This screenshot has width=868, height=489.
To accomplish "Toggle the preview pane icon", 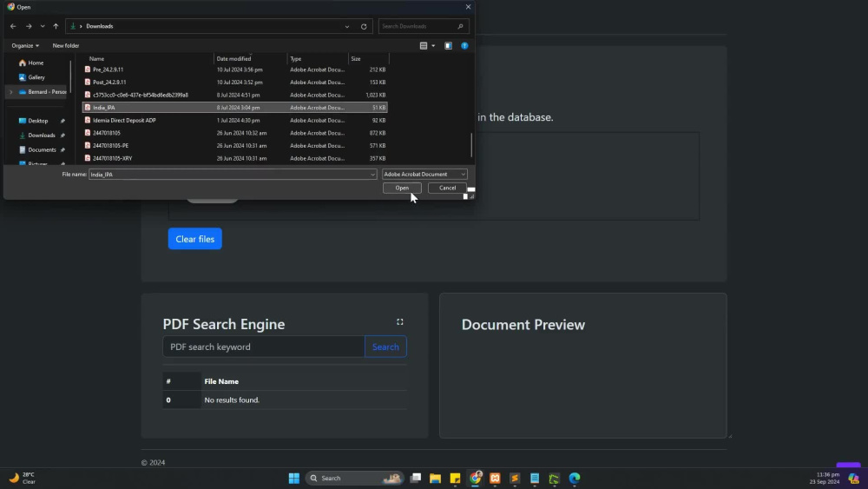I will tap(449, 45).
